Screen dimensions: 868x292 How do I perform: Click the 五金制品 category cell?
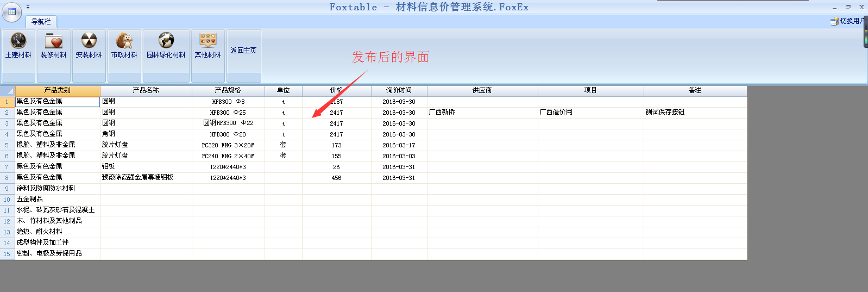58,200
